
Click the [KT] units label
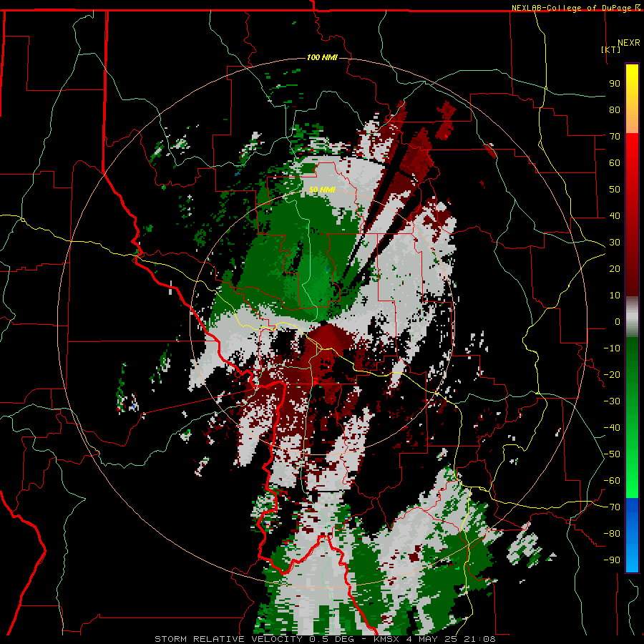[x=610, y=49]
